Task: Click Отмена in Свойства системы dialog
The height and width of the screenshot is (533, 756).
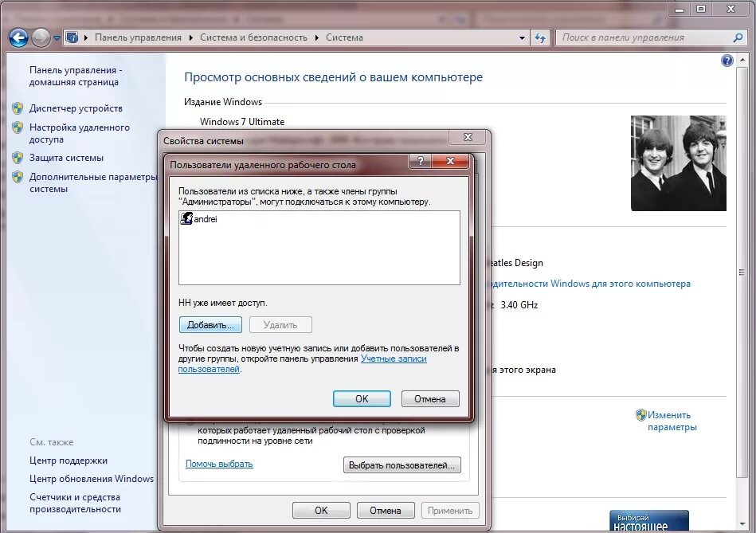Action: (386, 511)
